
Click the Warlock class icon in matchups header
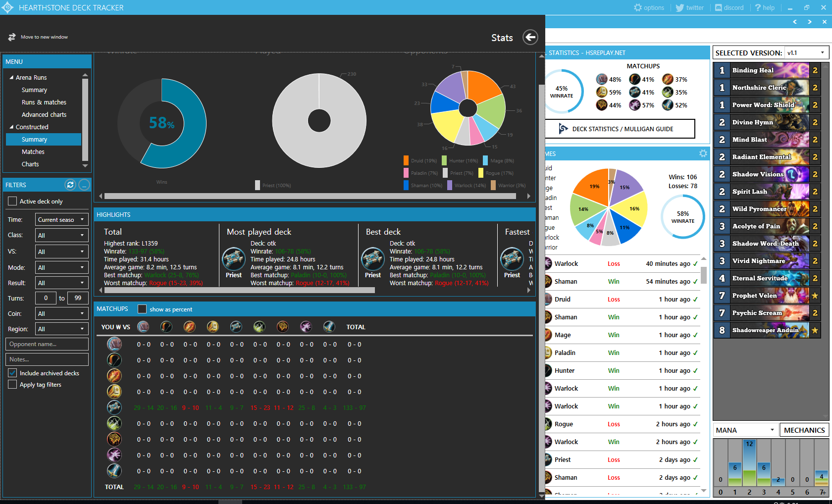[x=306, y=327]
